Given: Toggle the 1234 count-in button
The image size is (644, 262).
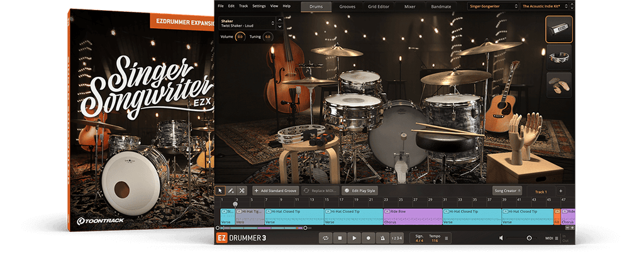Looking at the screenshot, I should click(x=397, y=237).
